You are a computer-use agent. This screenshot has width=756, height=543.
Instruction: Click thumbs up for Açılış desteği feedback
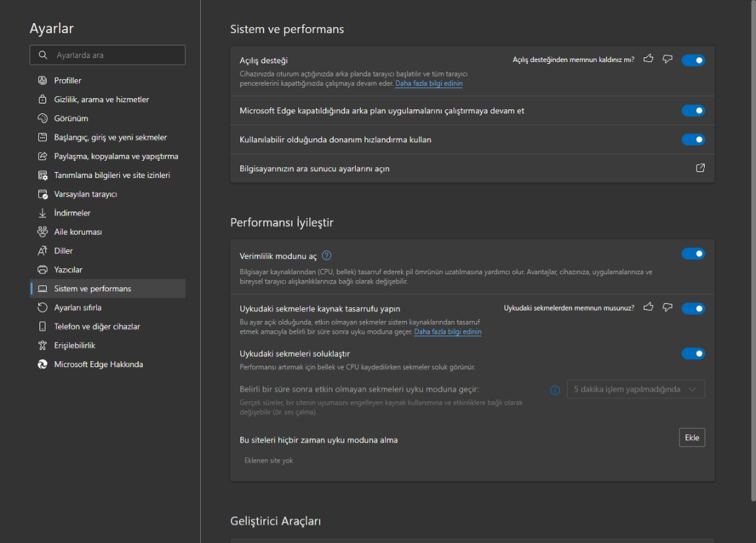tap(649, 59)
